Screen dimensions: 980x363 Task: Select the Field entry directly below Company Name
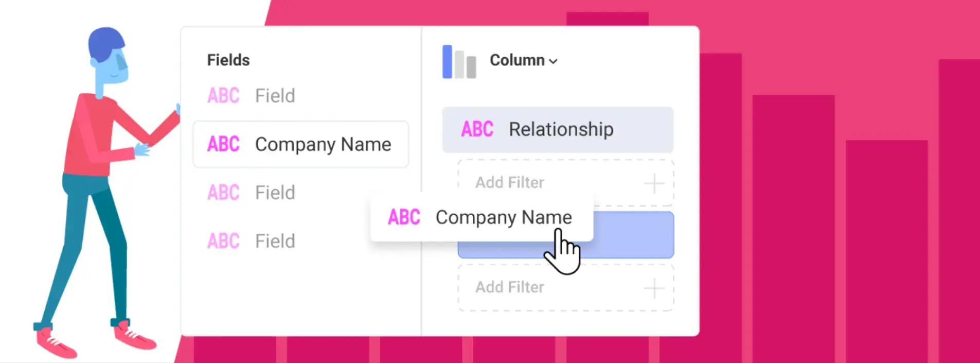pos(275,193)
